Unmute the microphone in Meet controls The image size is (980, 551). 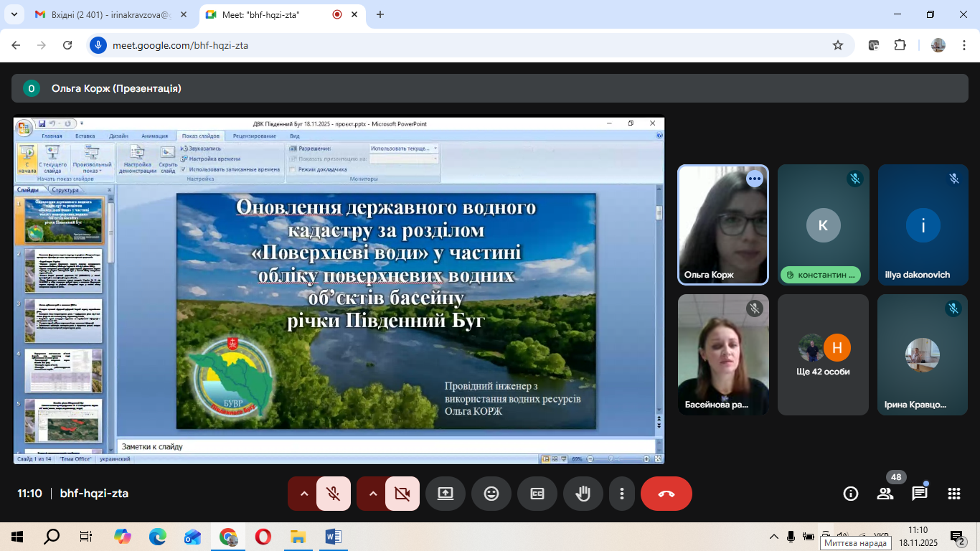point(333,494)
